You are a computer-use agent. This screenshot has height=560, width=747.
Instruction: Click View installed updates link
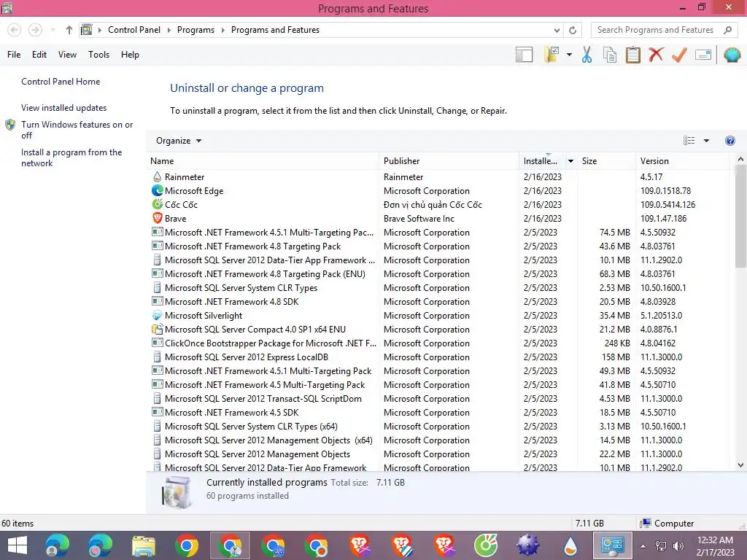[64, 108]
